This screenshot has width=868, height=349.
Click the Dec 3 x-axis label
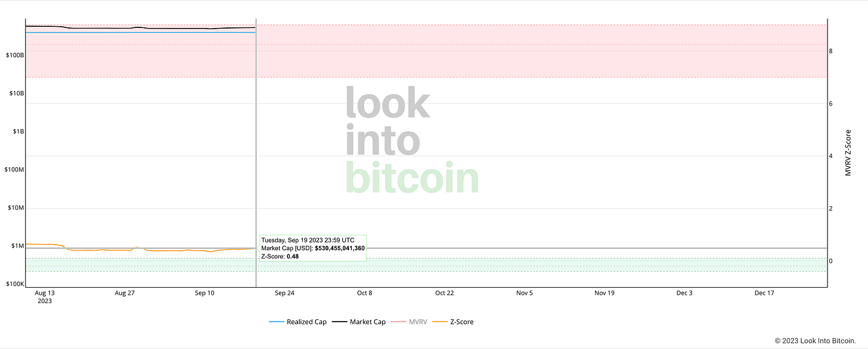tap(684, 293)
